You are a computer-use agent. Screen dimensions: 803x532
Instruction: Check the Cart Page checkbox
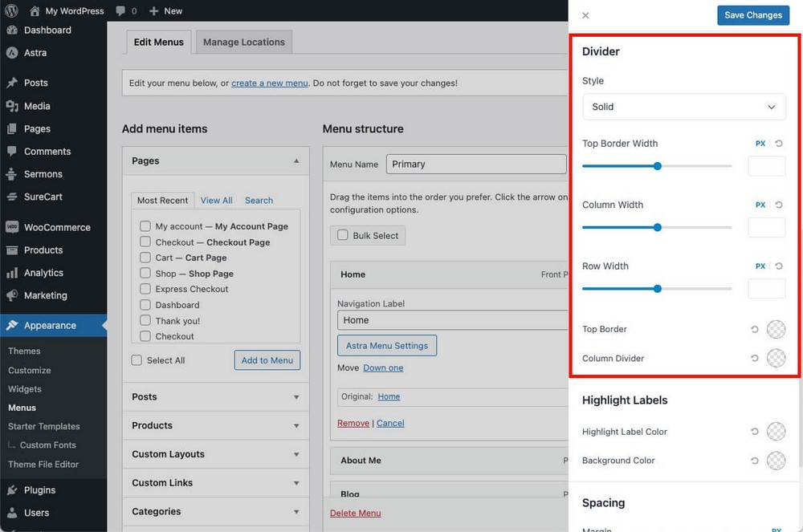(145, 258)
